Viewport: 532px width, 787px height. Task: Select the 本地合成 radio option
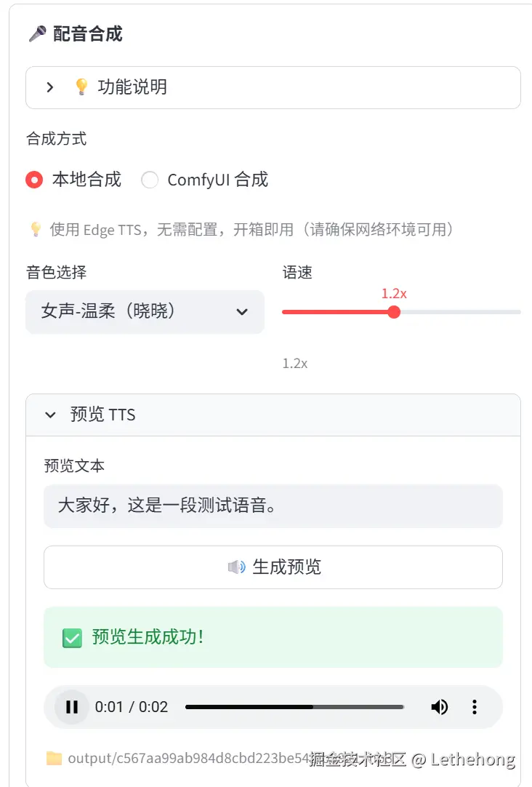coord(34,180)
